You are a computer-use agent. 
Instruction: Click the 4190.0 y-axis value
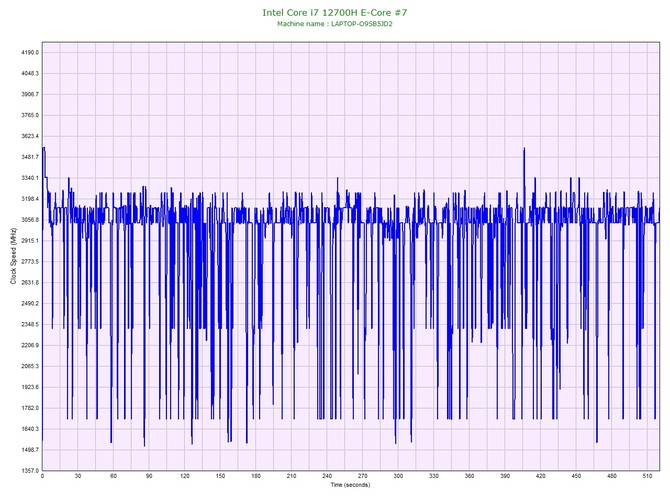[x=30, y=53]
